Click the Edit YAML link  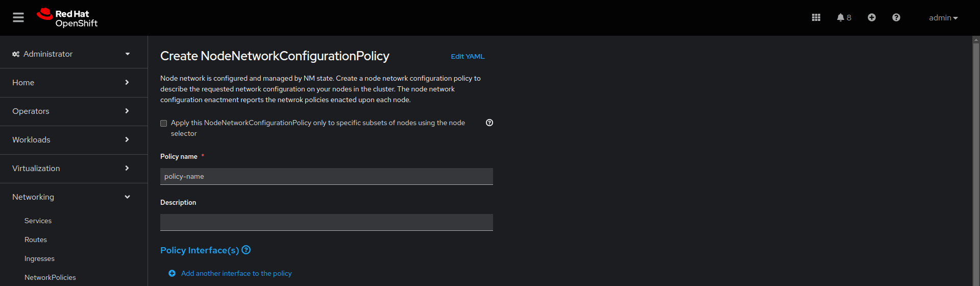468,57
